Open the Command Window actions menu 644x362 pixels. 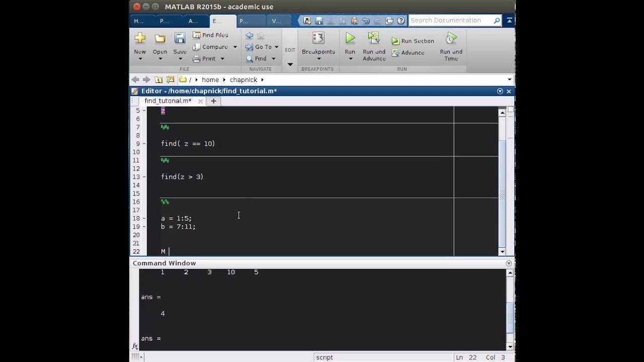point(509,263)
